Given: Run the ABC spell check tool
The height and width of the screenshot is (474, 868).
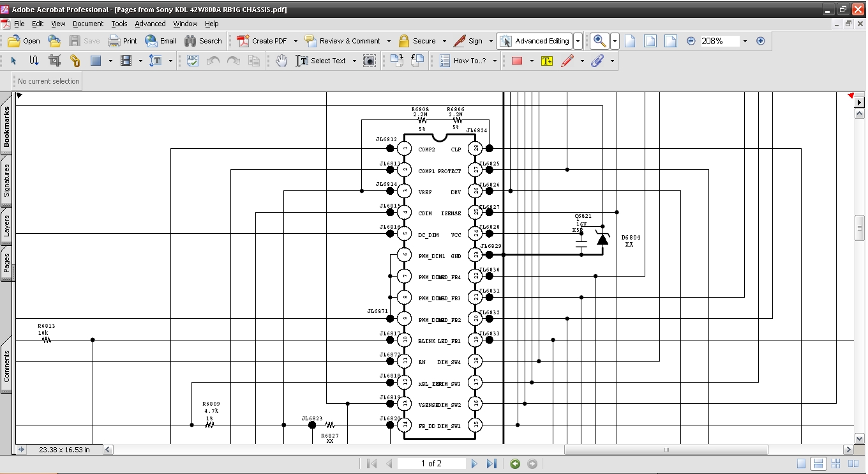Looking at the screenshot, I should pos(192,61).
